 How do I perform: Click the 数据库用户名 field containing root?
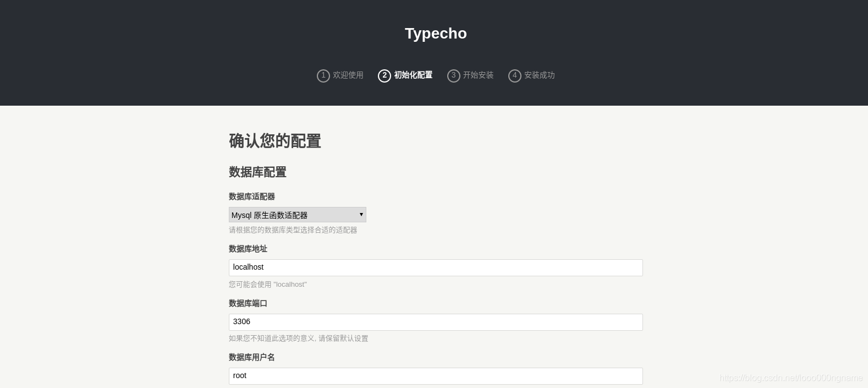tap(436, 376)
